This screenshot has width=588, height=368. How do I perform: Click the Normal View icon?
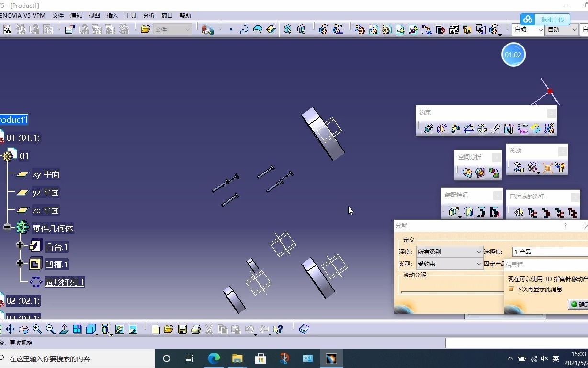(x=64, y=329)
